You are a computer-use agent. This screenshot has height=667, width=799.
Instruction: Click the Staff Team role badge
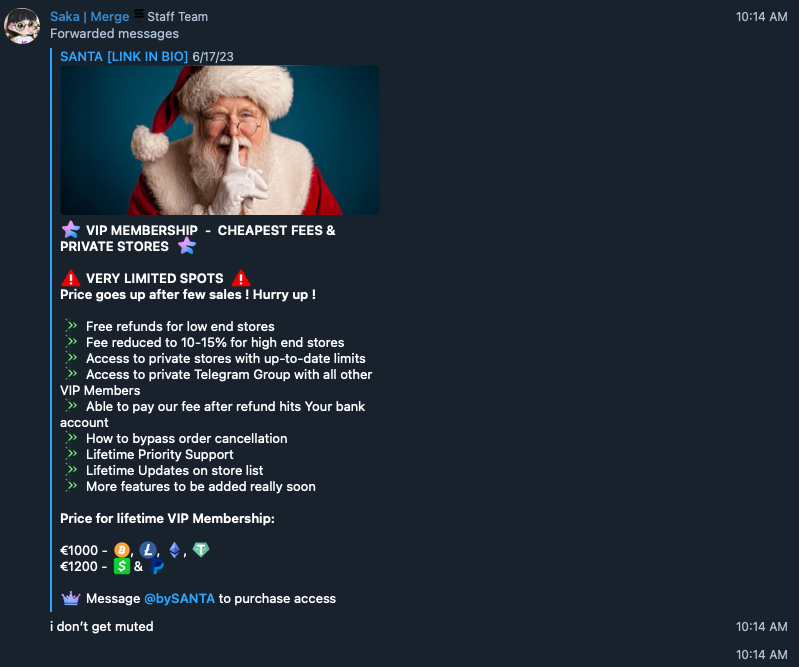pos(177,17)
